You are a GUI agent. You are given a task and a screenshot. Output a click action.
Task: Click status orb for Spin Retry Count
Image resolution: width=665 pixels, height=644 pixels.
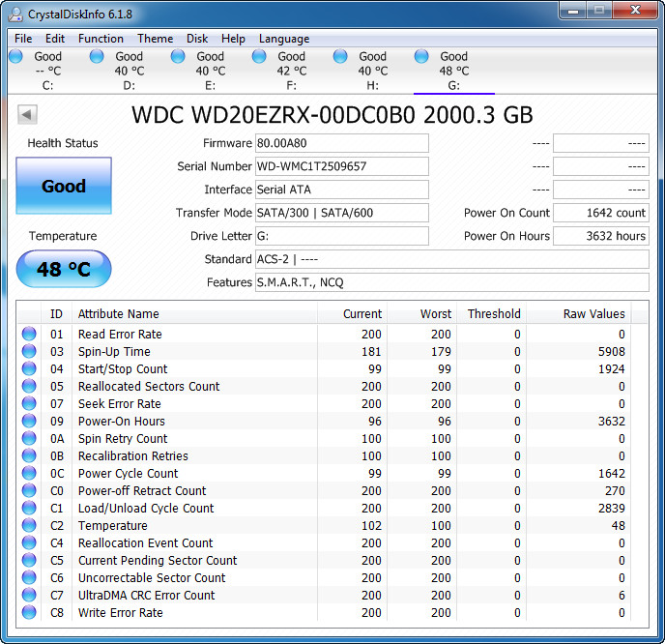29,438
